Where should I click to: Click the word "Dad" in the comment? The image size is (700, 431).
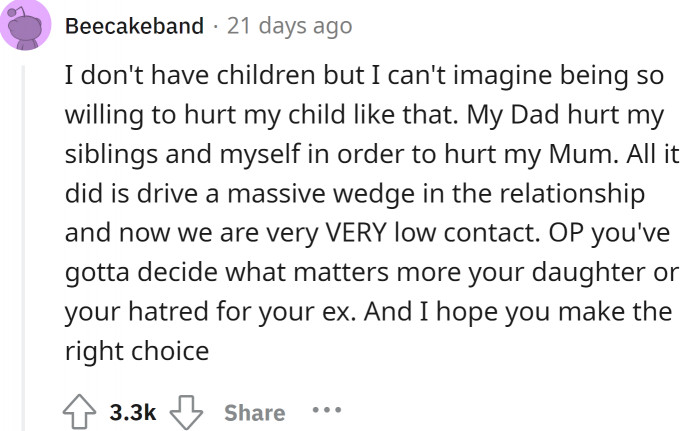[x=535, y=114]
